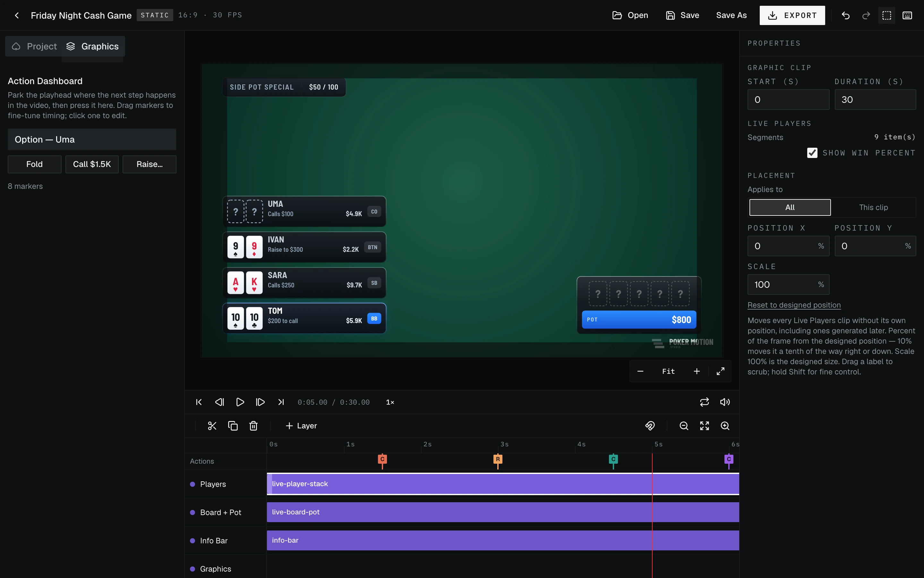This screenshot has width=924, height=578.
Task: Jump playhead to start
Action: click(199, 402)
